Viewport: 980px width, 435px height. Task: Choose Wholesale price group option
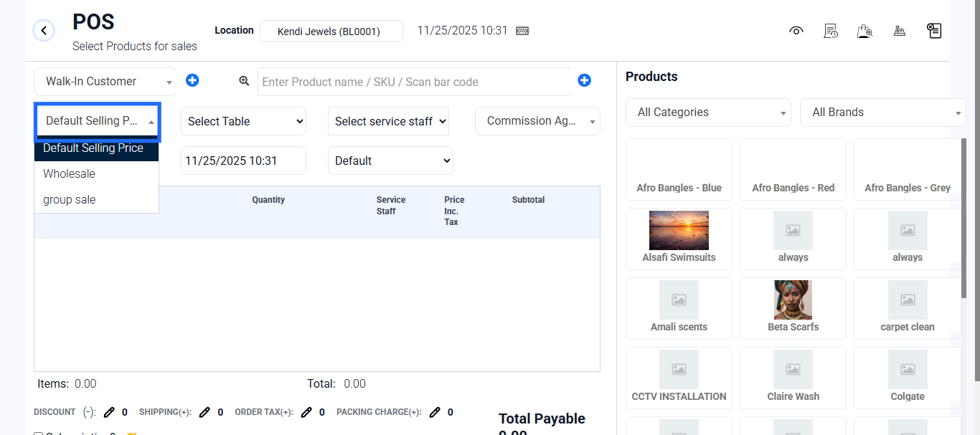pyautogui.click(x=96, y=174)
